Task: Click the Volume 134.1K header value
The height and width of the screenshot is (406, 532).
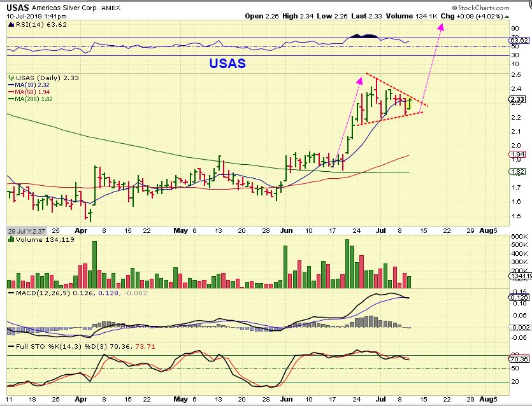Action: (411, 17)
